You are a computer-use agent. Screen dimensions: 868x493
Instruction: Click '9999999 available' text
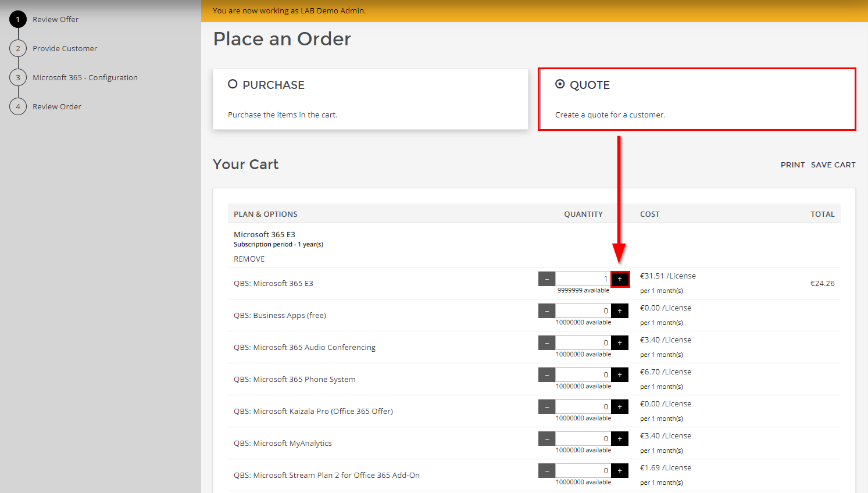pyautogui.click(x=583, y=290)
